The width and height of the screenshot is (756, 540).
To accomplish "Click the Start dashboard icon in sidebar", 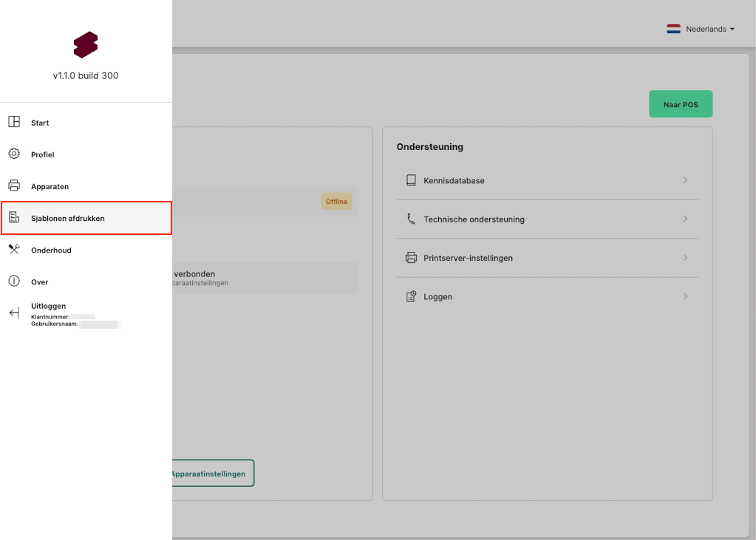I will tap(14, 123).
